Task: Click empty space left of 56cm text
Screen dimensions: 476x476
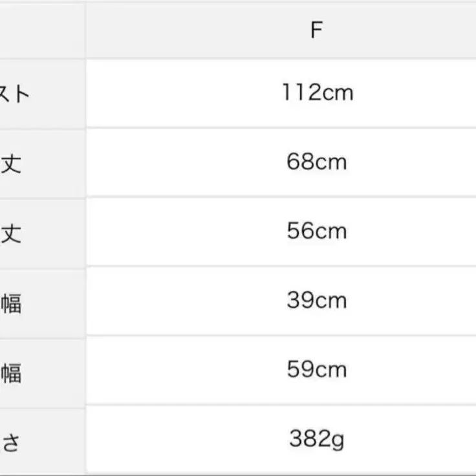Action: click(181, 231)
